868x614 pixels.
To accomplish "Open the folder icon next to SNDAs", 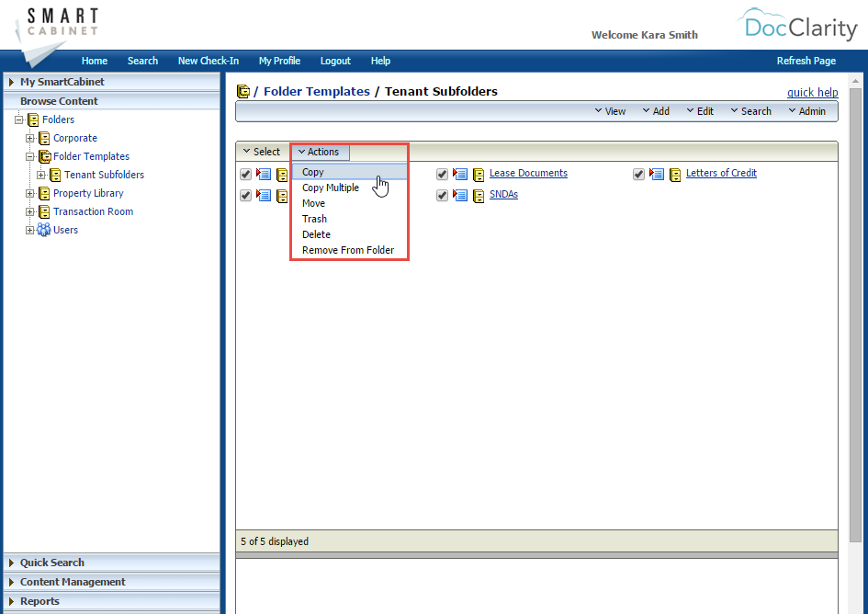I will click(x=479, y=195).
